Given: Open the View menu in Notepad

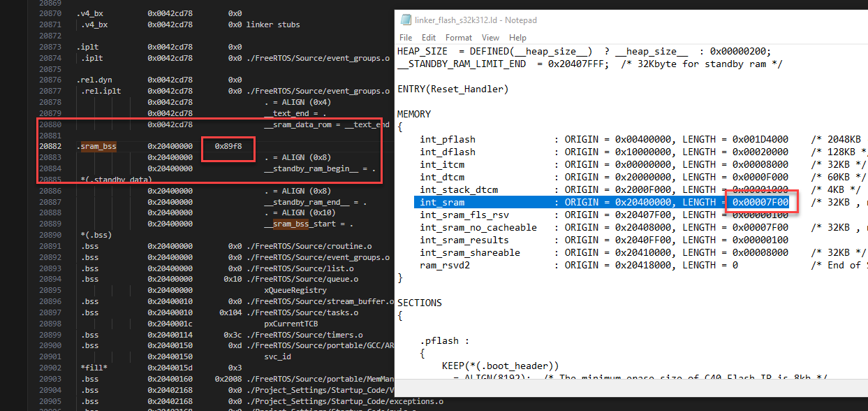Looking at the screenshot, I should tap(491, 37).
